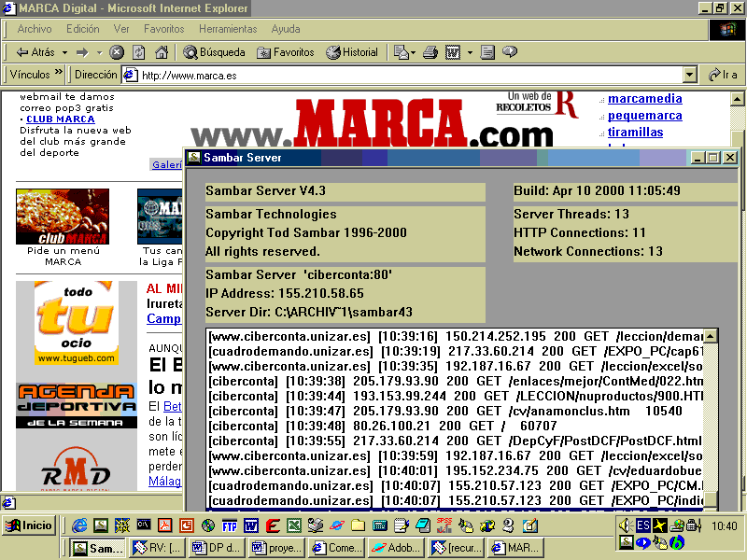Open the Edición menu

click(x=83, y=29)
